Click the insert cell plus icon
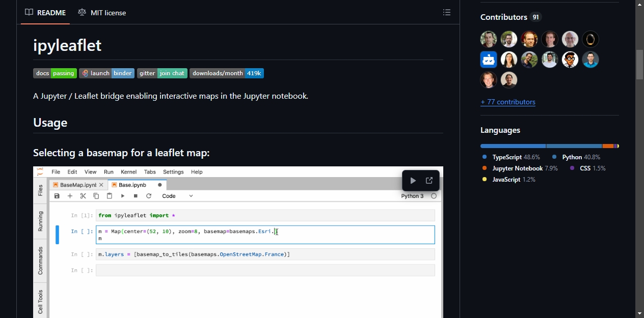 (x=70, y=196)
